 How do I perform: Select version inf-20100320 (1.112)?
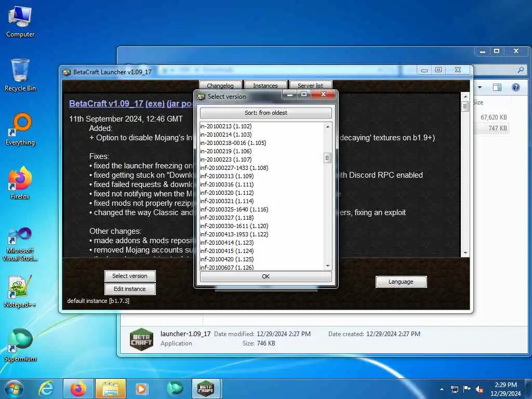click(x=261, y=193)
